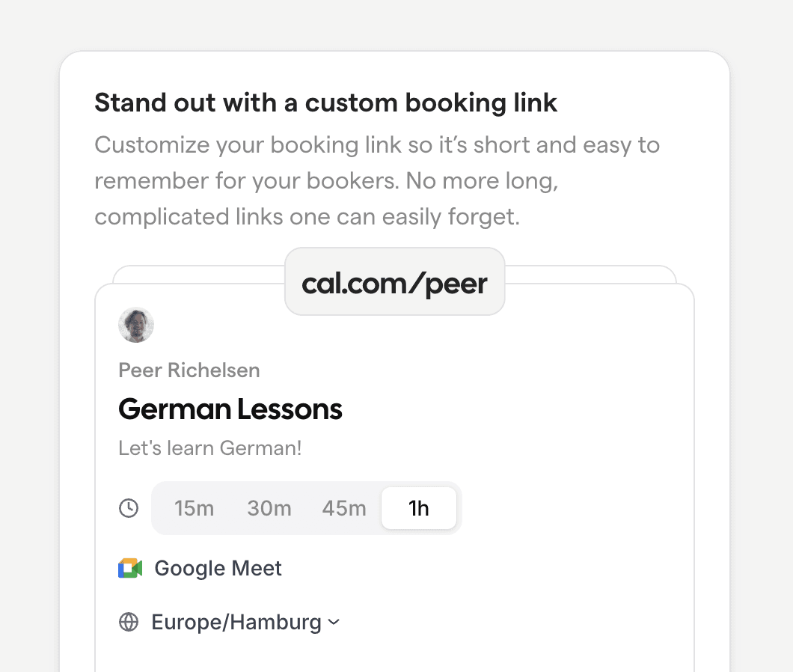Select the 1h duration option
Image resolution: width=793 pixels, height=672 pixels.
point(419,508)
